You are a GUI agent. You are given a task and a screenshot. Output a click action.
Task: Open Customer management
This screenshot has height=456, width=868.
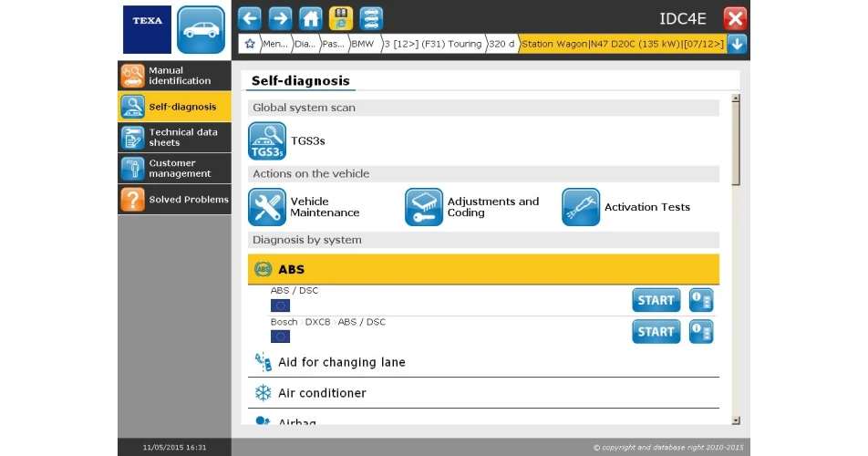coord(174,168)
